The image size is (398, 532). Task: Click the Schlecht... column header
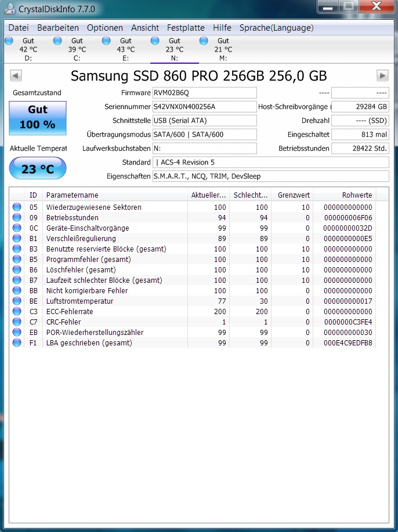(x=251, y=195)
